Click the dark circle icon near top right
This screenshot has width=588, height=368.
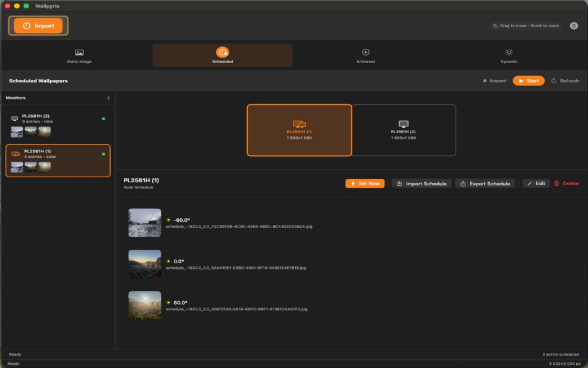click(574, 25)
